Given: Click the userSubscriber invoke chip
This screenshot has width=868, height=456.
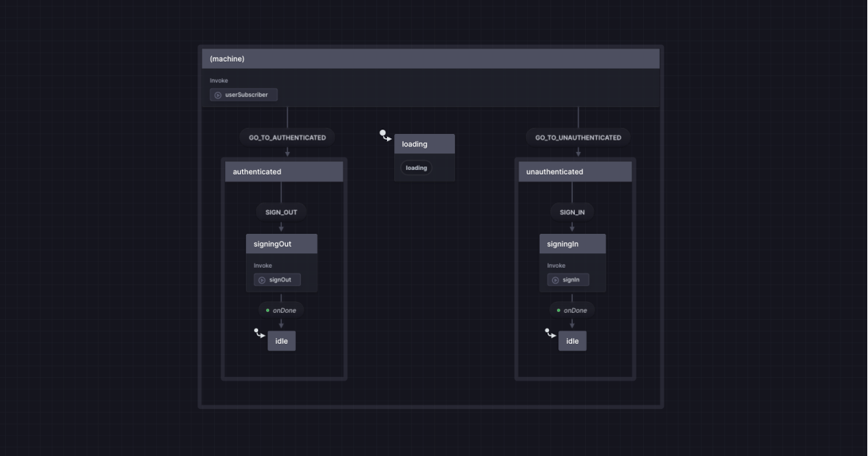Looking at the screenshot, I should click(244, 95).
